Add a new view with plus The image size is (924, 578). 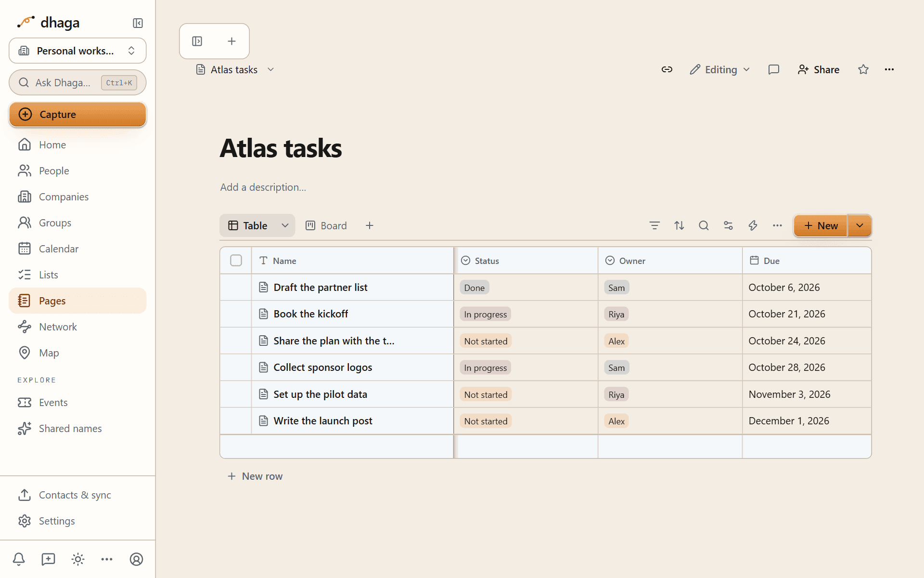point(370,225)
